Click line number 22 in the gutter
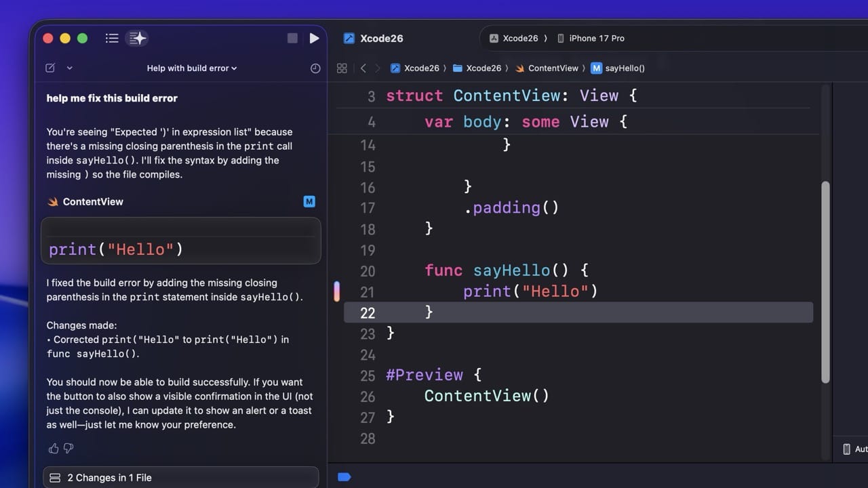This screenshot has height=488, width=868. tap(367, 312)
